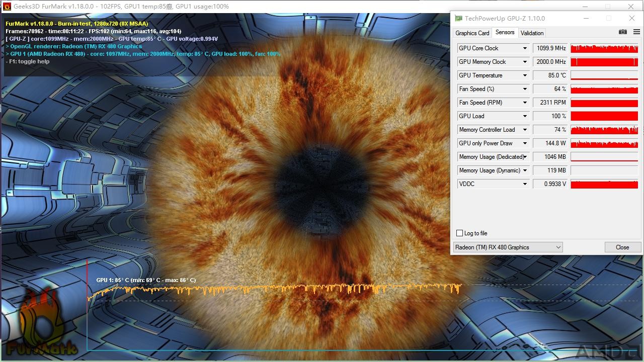Open the GPU-Z hamburger menu icon
The width and height of the screenshot is (644, 362).
[x=636, y=32]
